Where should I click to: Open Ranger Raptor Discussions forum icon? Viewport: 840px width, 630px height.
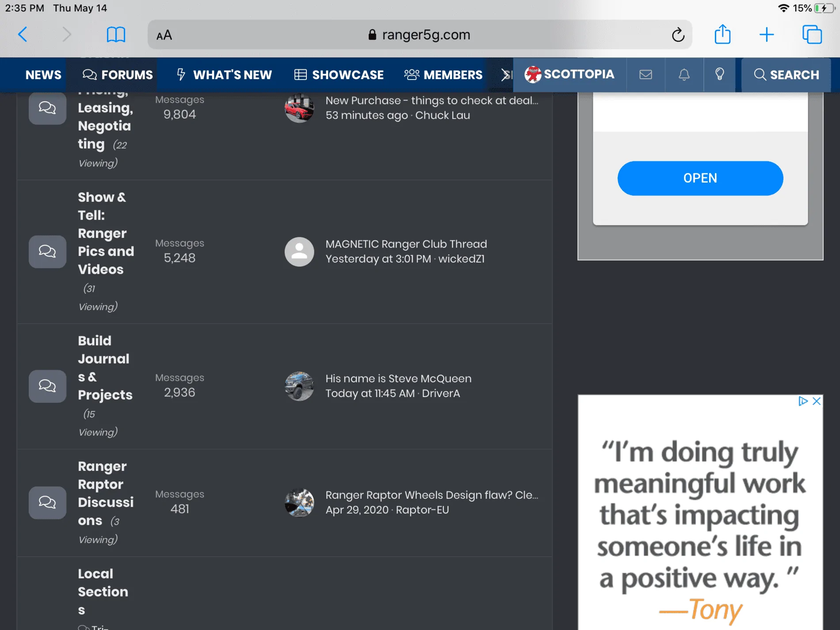(47, 503)
